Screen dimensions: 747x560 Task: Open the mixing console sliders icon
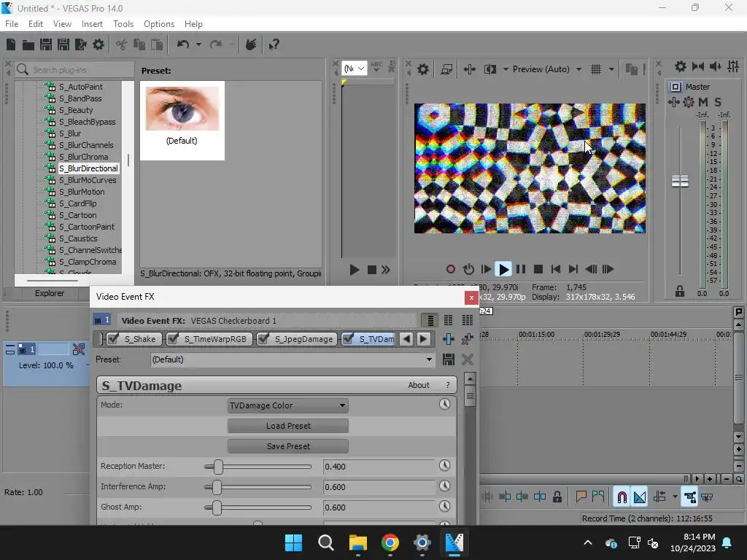[x=733, y=66]
